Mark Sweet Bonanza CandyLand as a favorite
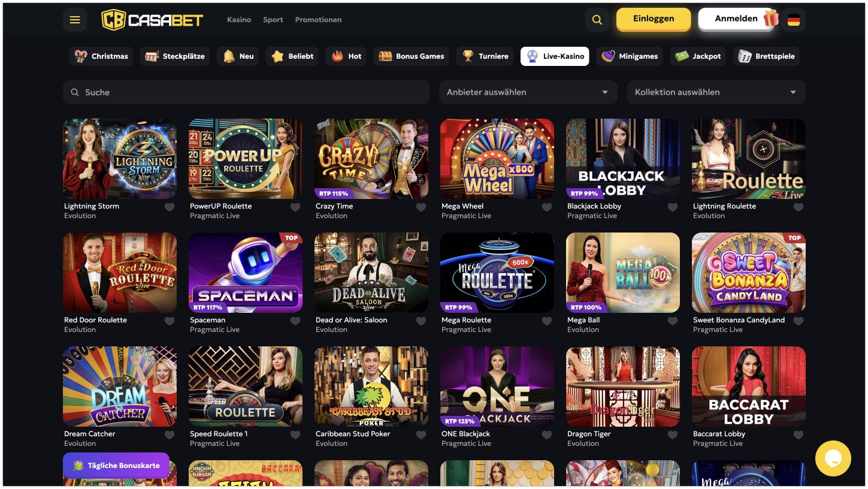 tap(799, 321)
